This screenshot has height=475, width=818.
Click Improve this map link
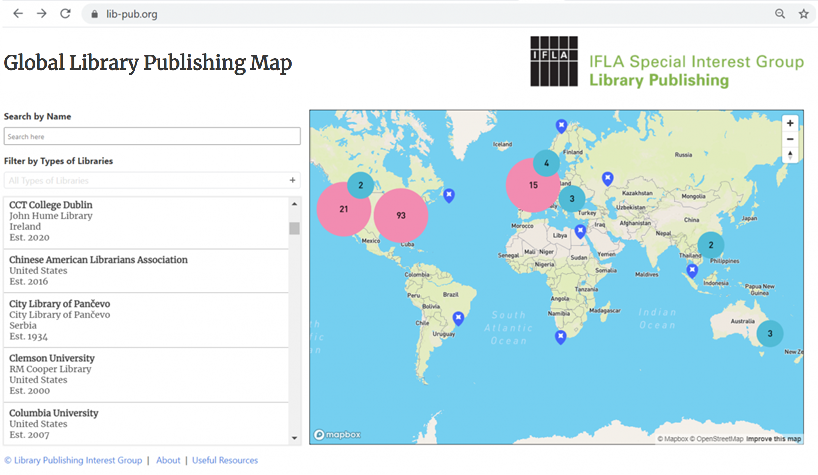tap(774, 439)
